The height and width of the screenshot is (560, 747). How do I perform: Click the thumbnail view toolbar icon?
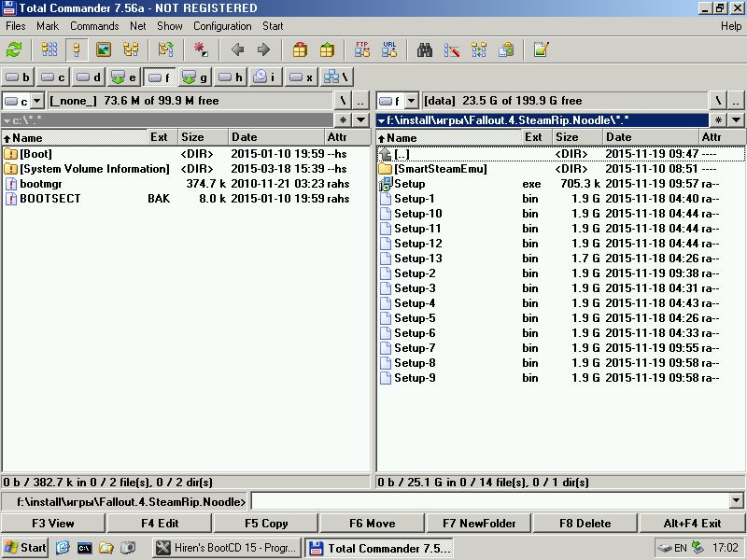pyautogui.click(x=104, y=50)
